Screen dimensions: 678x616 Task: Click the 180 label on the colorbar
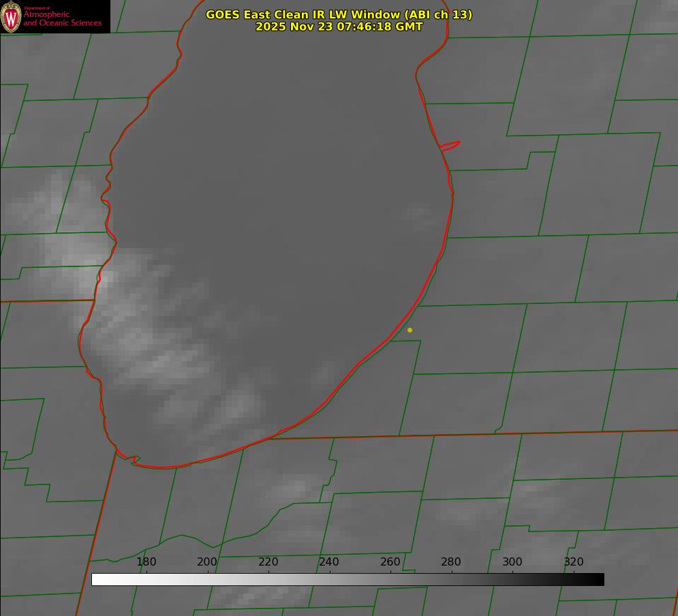click(147, 562)
